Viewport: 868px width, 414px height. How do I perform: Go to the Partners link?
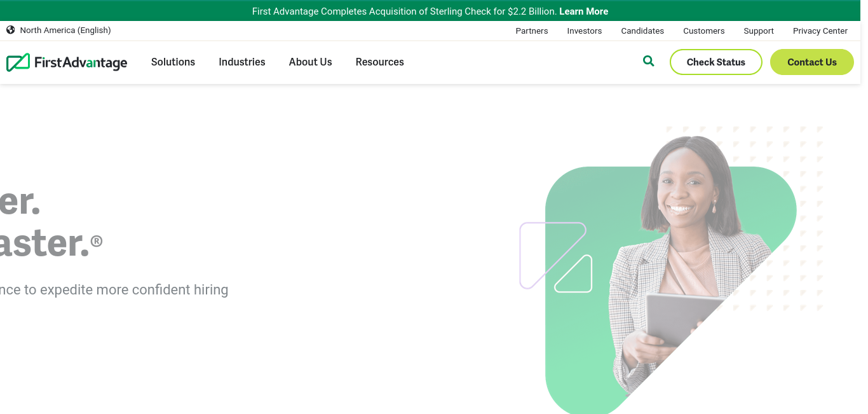point(532,31)
